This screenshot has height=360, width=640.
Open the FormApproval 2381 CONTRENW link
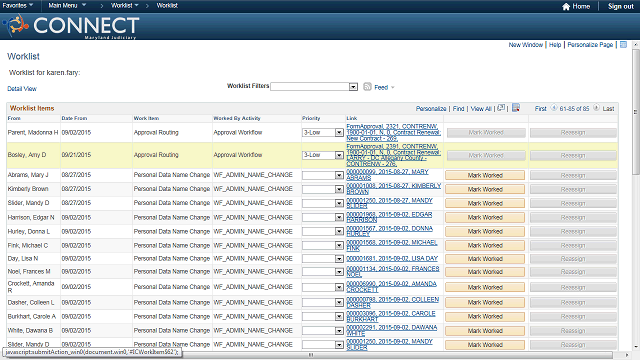click(393, 155)
